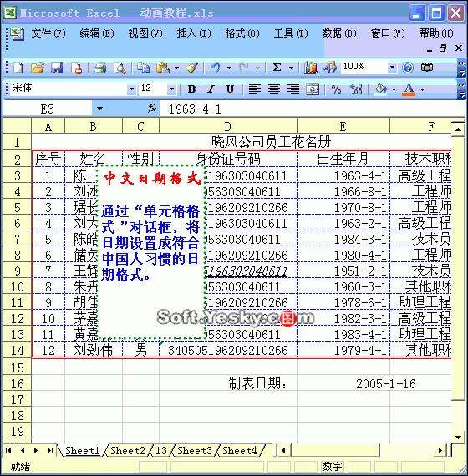Open font color dropdown arrow
This screenshot has height=476, width=468.
click(422, 89)
